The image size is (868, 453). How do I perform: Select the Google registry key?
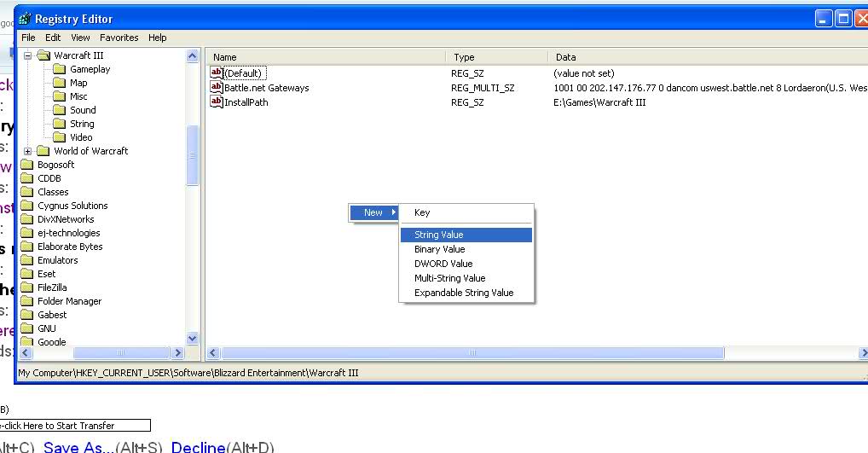click(51, 342)
